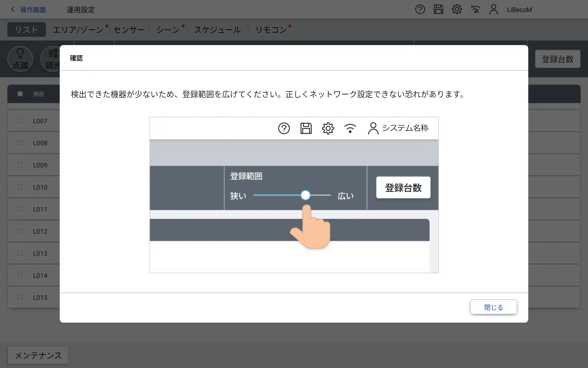Toggle the L010 device checkbox
Screen dimensions: 588x368
[20, 187]
